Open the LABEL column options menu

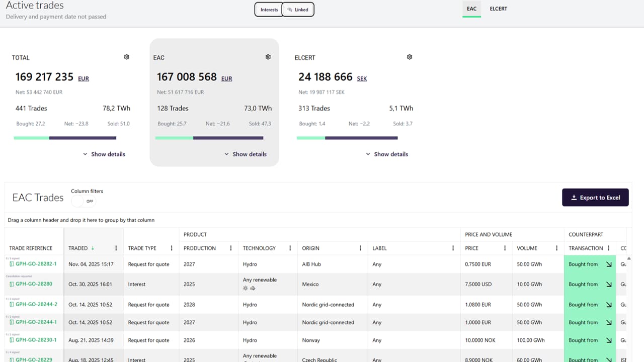click(x=453, y=248)
